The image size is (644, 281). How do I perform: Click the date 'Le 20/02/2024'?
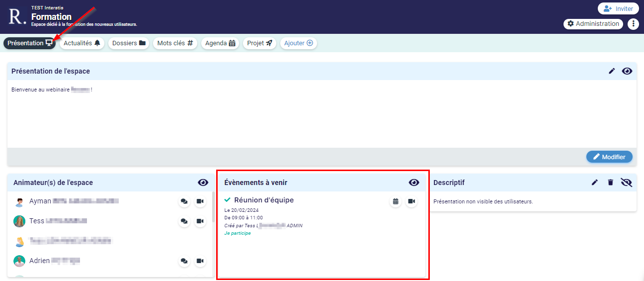pos(241,210)
